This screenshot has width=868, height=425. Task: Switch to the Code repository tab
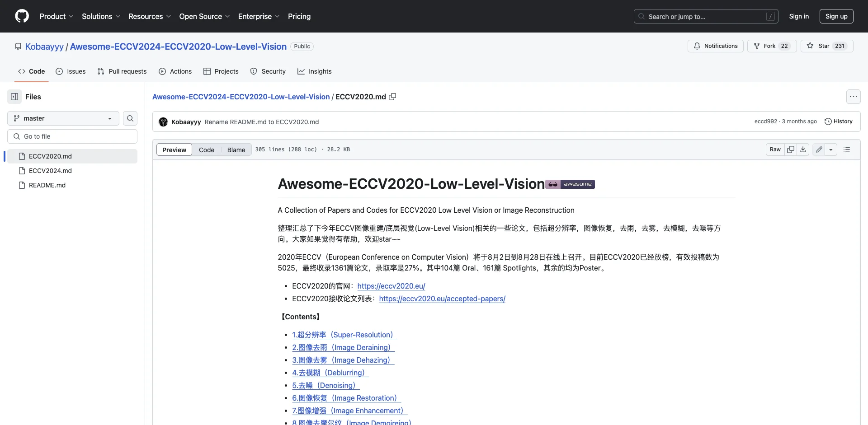(x=31, y=71)
